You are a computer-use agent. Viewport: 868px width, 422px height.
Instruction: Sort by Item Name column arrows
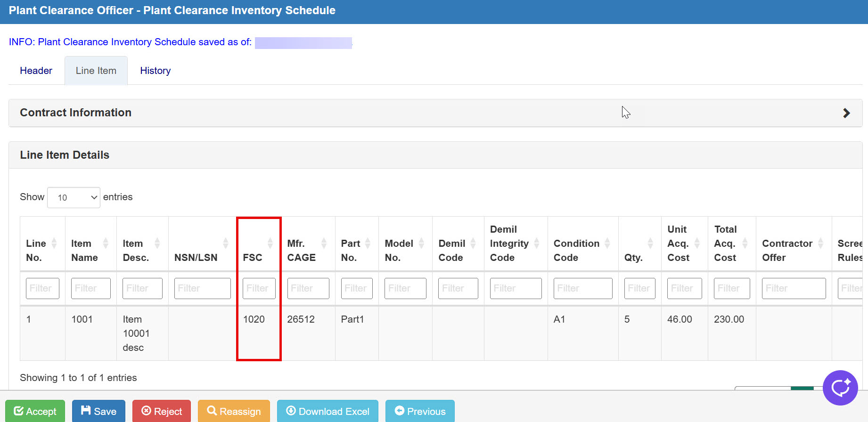(x=106, y=243)
